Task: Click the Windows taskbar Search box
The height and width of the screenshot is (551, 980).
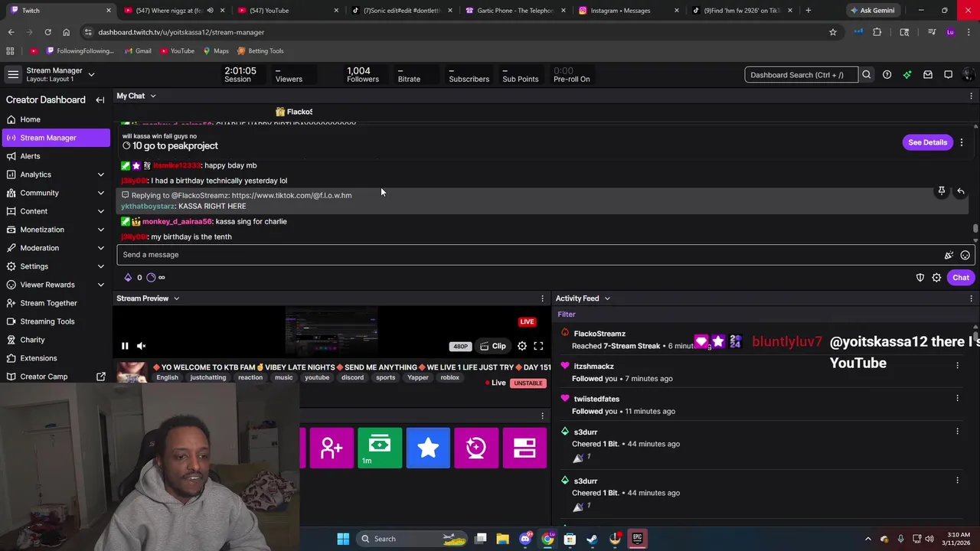Action: [x=413, y=539]
